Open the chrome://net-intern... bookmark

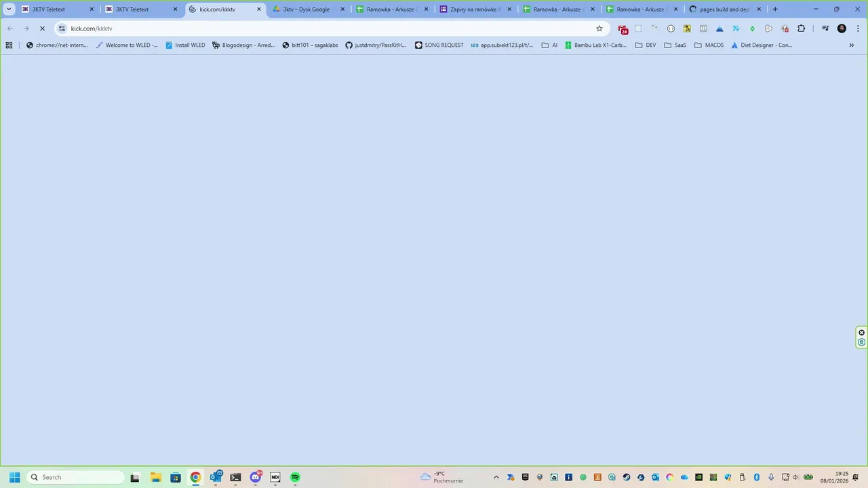[57, 45]
